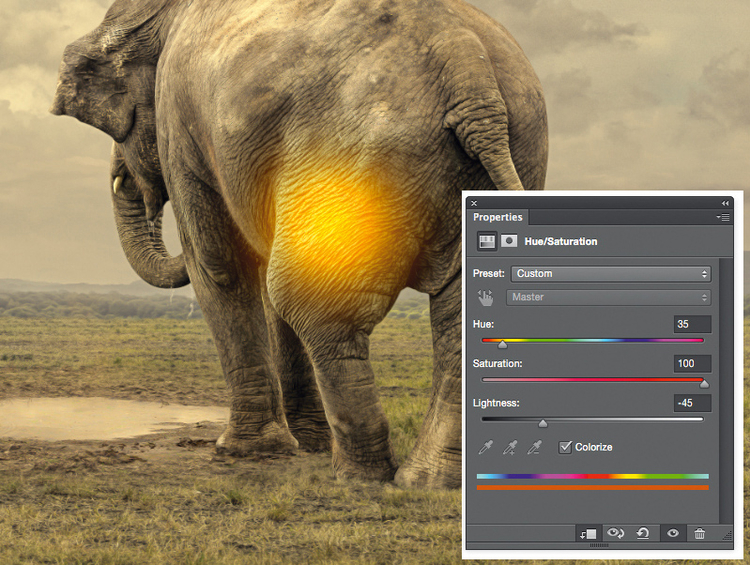Select the Eyedropper tool
Image resolution: width=750 pixels, height=565 pixels.
pyautogui.click(x=485, y=447)
